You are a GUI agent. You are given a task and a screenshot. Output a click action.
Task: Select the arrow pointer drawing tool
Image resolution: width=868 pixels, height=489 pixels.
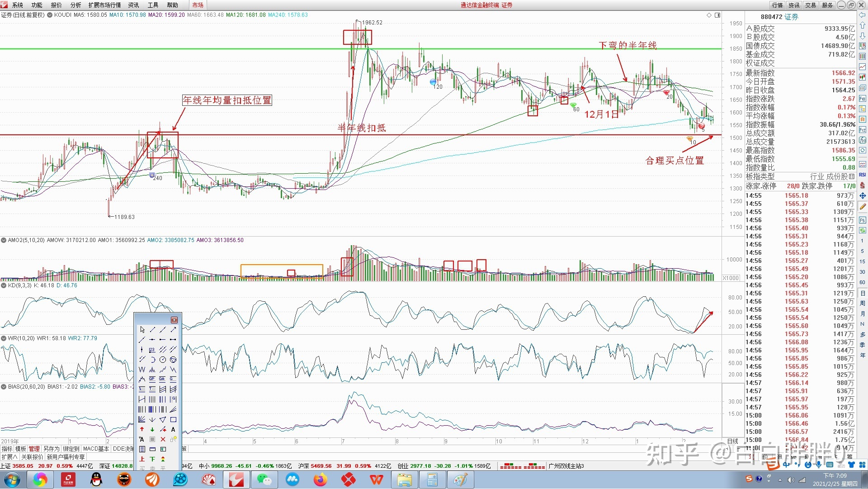click(142, 330)
